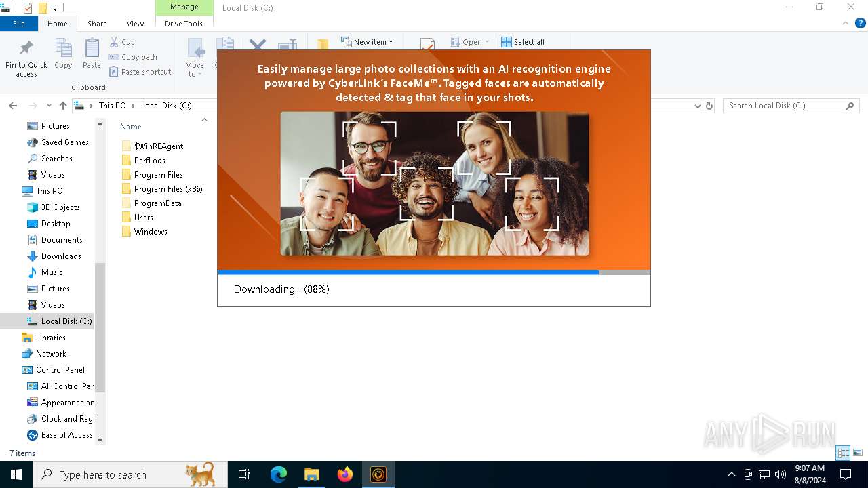Click the Refresh button
The image size is (868, 488).
[x=709, y=106]
